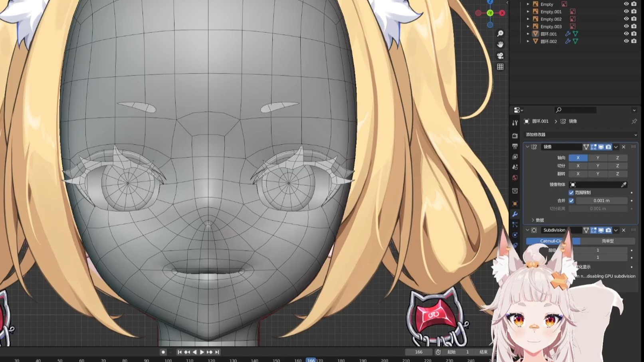Click the eyedropper for mirror object
The height and width of the screenshot is (362, 644).
tap(624, 184)
